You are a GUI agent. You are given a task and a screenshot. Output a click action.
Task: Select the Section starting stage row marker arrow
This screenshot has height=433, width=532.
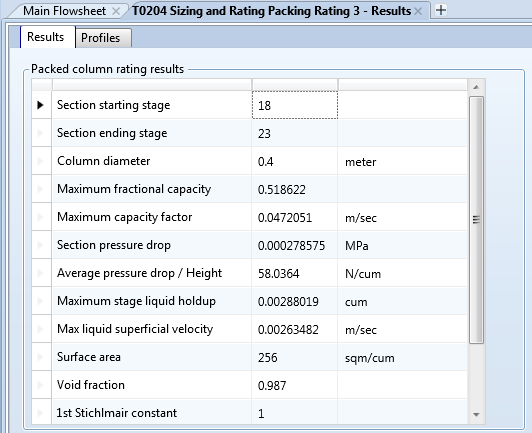tap(41, 105)
